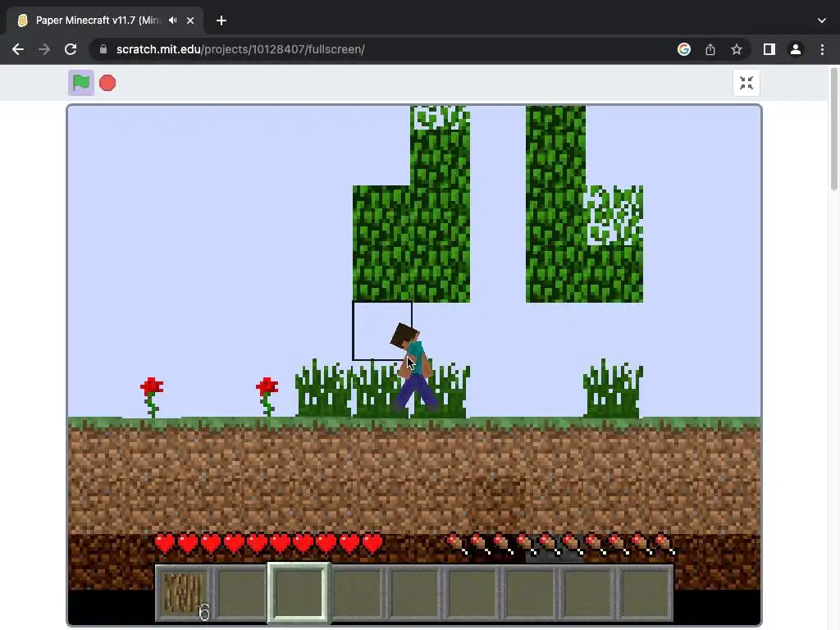Screen dimensions: 840x630
Task: Open the Chrome three-dot menu
Action: click(822, 49)
